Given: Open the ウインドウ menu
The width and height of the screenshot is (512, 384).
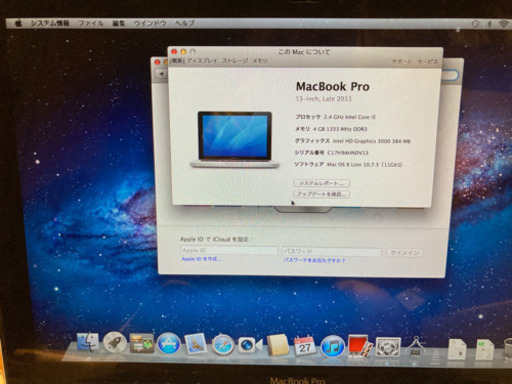Looking at the screenshot, I should point(150,23).
